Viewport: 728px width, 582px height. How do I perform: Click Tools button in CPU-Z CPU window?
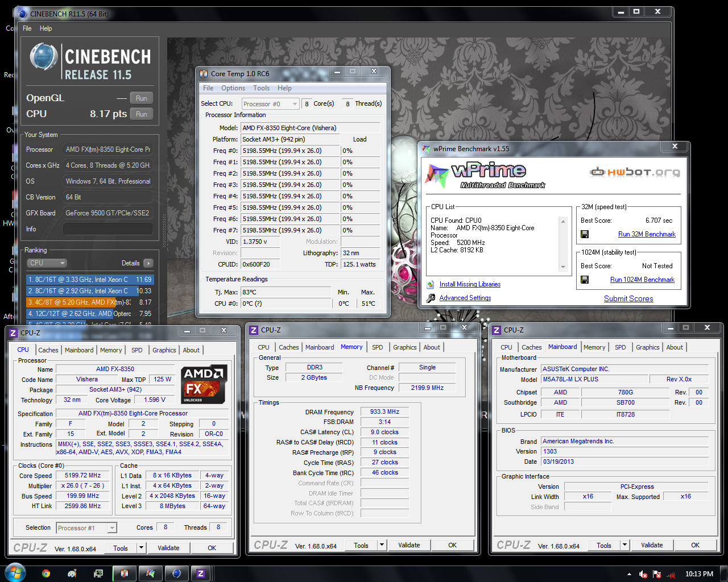tap(121, 548)
